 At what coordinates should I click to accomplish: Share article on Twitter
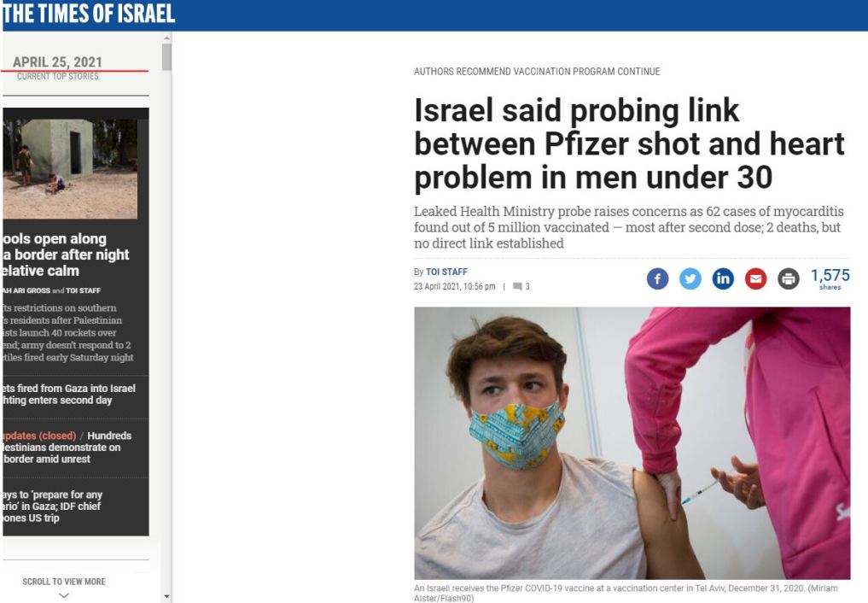pyautogui.click(x=690, y=278)
